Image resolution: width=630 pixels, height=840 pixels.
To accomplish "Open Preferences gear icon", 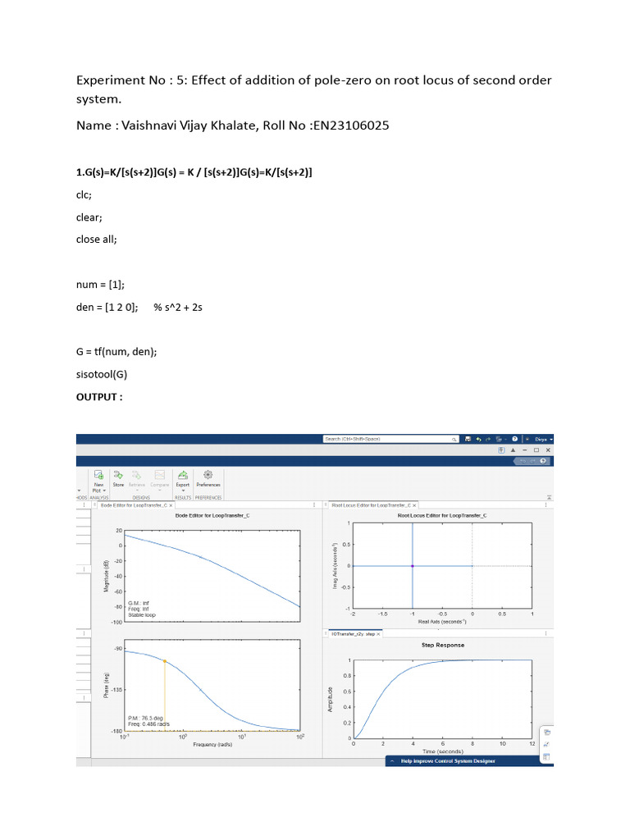I will point(208,475).
